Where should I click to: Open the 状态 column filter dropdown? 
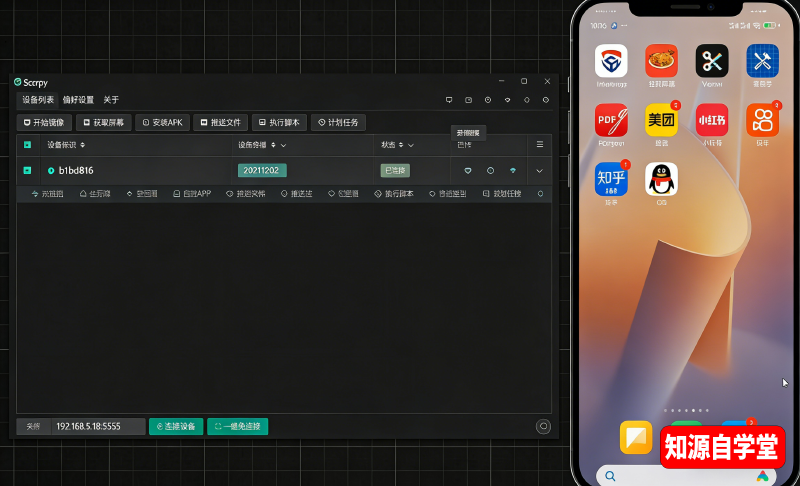click(411, 145)
